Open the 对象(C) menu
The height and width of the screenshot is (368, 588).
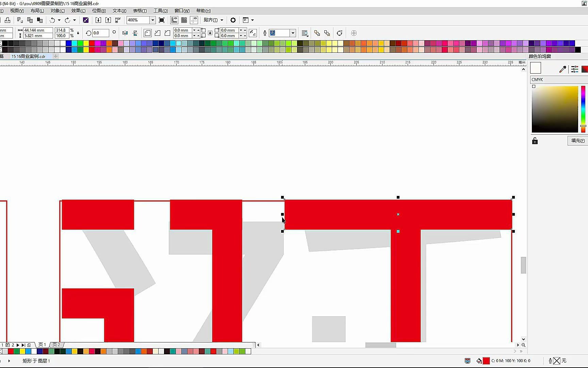click(58, 11)
